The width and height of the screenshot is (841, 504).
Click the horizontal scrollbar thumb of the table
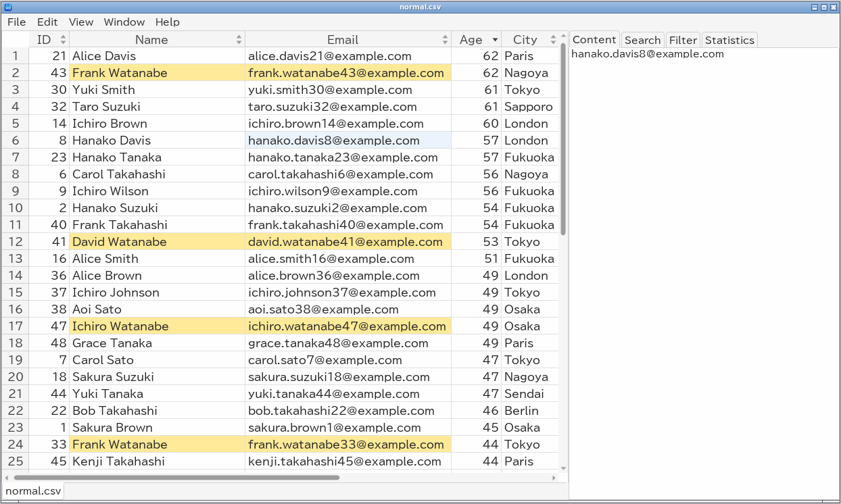176,478
